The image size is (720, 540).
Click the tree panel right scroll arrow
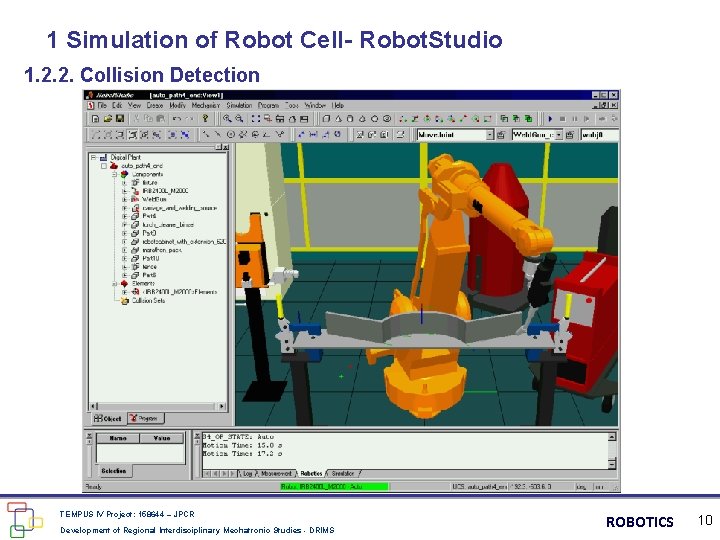click(222, 406)
